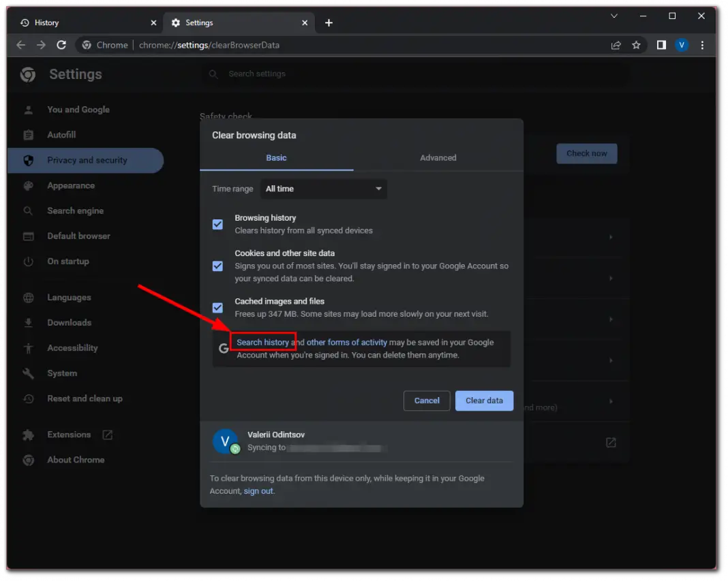Open the side panel icon
728x581 pixels.
(661, 45)
